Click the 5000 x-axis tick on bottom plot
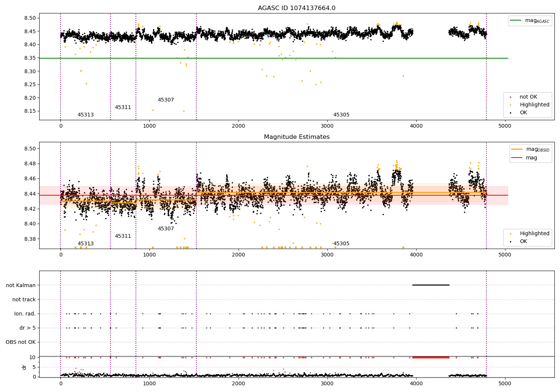 [x=505, y=383]
